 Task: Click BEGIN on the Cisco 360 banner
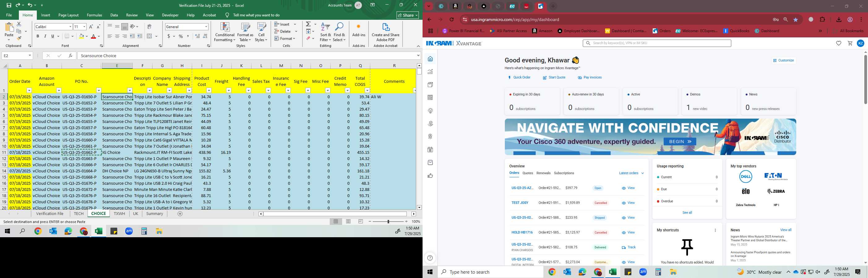click(x=680, y=142)
